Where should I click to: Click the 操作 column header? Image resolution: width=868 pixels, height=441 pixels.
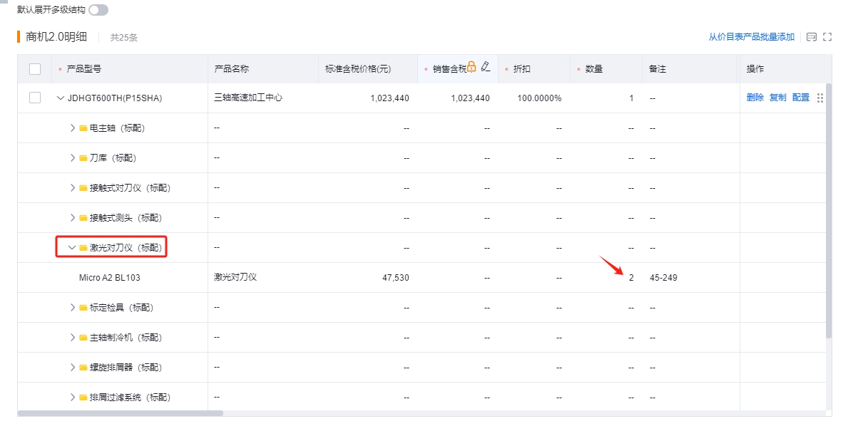[x=755, y=69]
